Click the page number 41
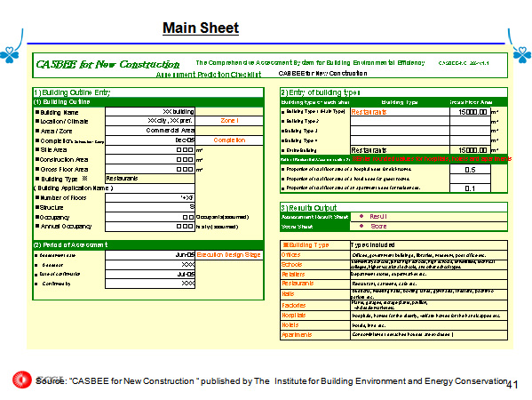 [512, 384]
